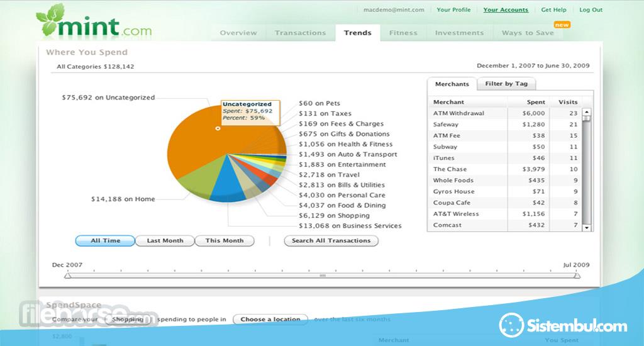Click the $60 on Pets label
Screen dimensions: 644x346
tap(319, 103)
